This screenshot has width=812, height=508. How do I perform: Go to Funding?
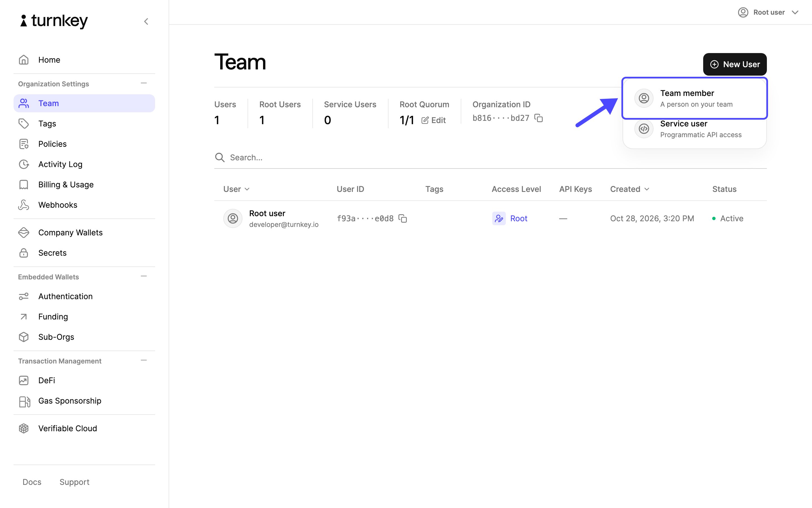coord(84,316)
